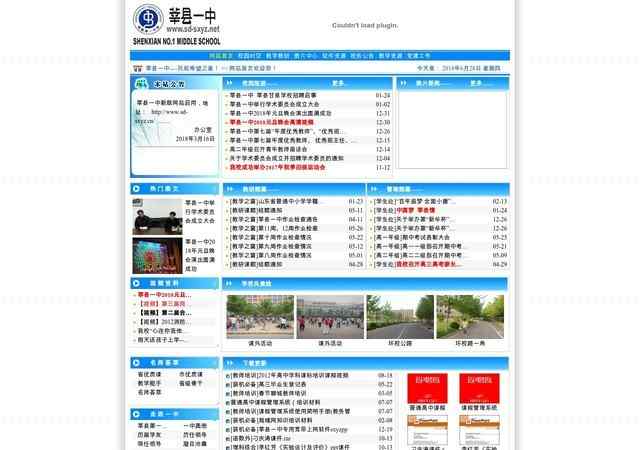
Task: Click the 省优质课 link under 名师荟萃
Action: point(149,375)
